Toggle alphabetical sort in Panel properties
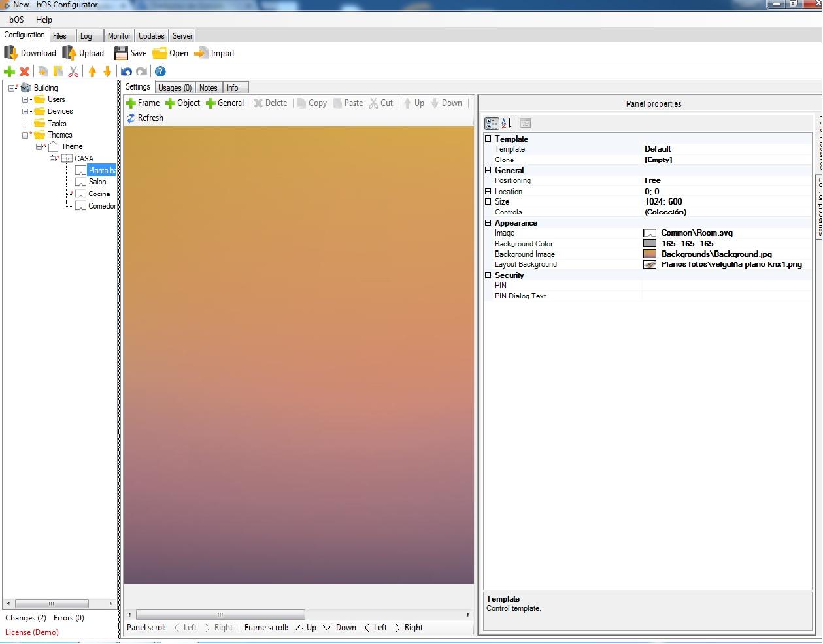The width and height of the screenshot is (823, 644). [507, 124]
